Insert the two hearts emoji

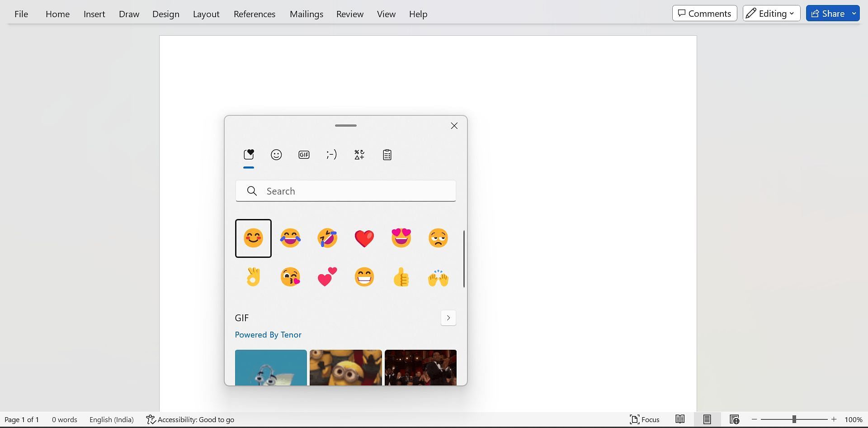point(327,277)
